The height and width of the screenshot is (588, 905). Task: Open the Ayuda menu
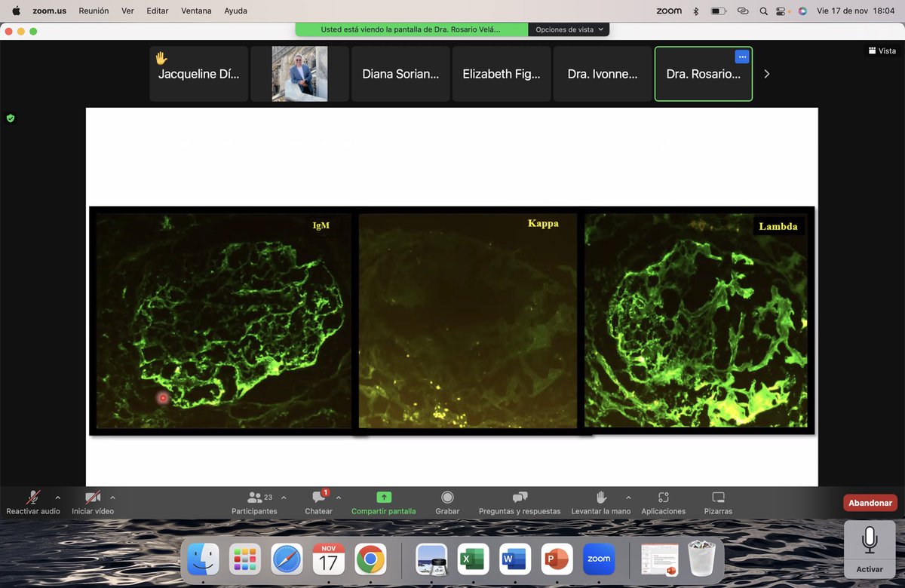pos(235,11)
